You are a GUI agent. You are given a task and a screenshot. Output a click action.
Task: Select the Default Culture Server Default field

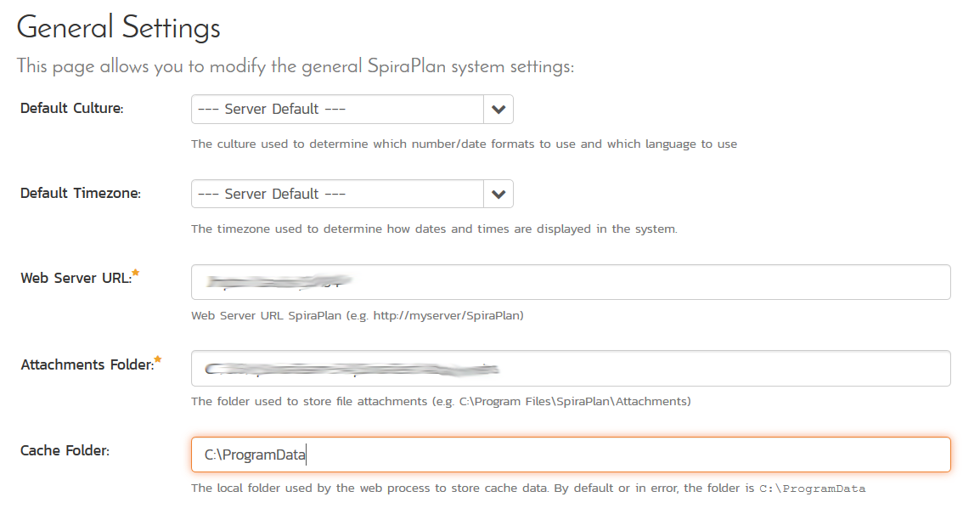(x=337, y=110)
